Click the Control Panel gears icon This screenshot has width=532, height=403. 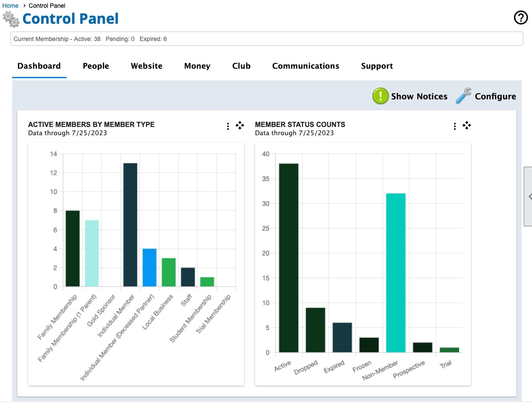tap(11, 19)
